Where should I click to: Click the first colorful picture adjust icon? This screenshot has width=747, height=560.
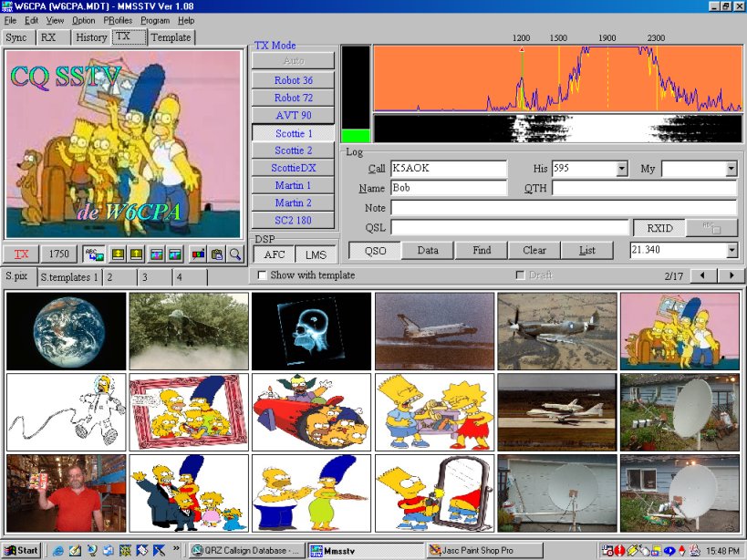coord(157,254)
